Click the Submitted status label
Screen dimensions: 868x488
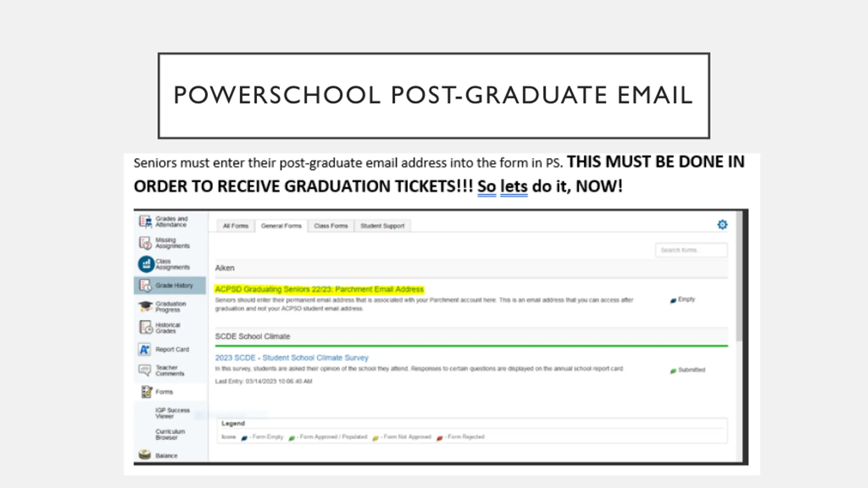pyautogui.click(x=692, y=370)
